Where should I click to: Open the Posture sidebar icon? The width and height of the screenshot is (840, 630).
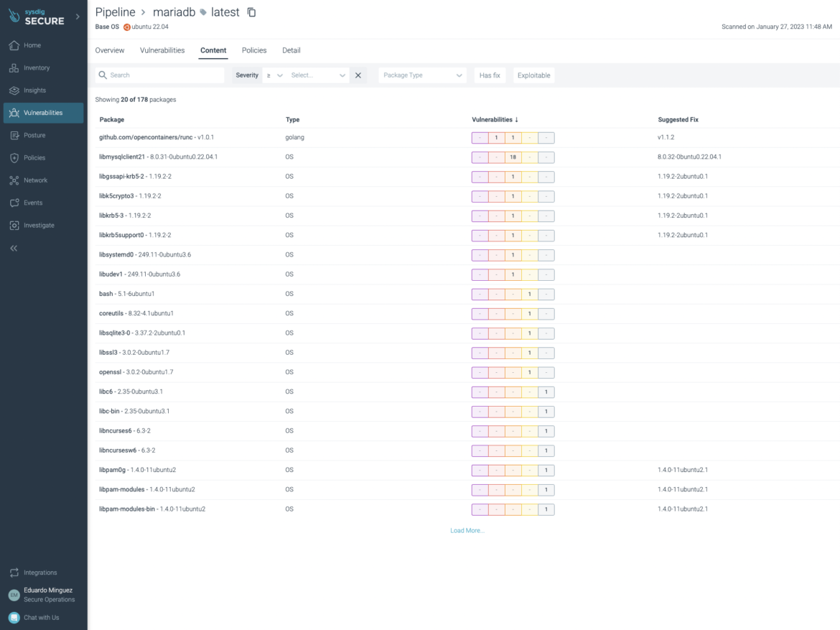click(x=14, y=136)
